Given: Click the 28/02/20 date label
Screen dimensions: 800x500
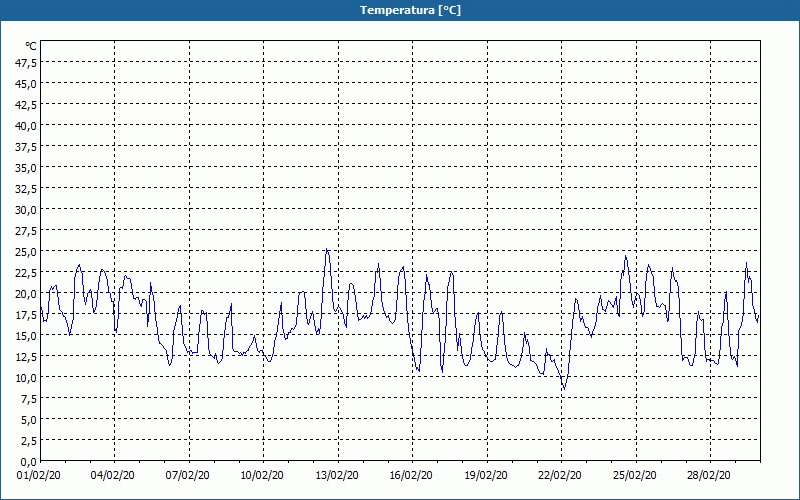Looking at the screenshot, I should click(709, 476).
